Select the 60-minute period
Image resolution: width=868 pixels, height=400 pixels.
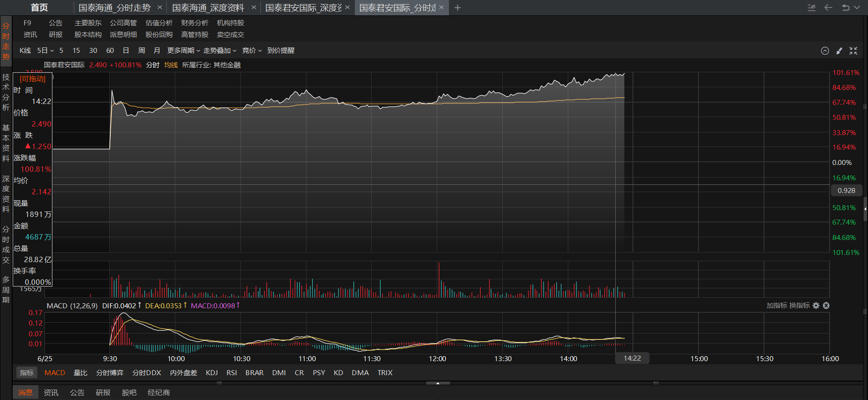coord(110,51)
